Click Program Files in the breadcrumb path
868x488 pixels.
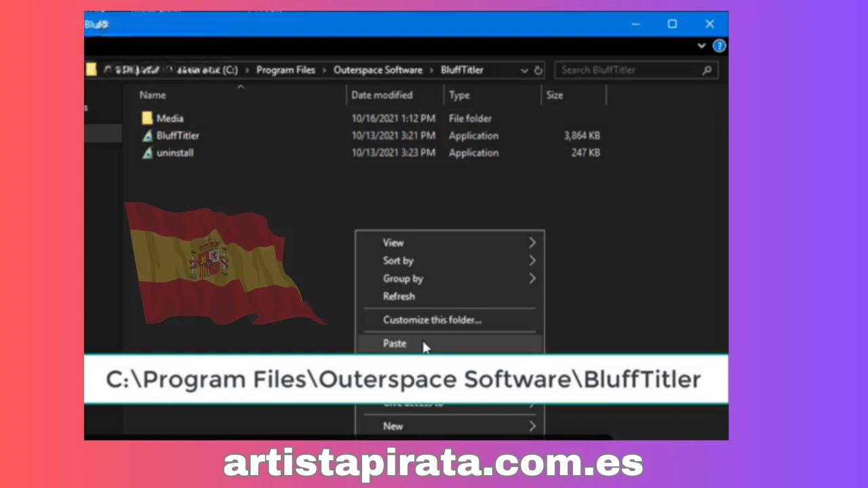(x=285, y=70)
